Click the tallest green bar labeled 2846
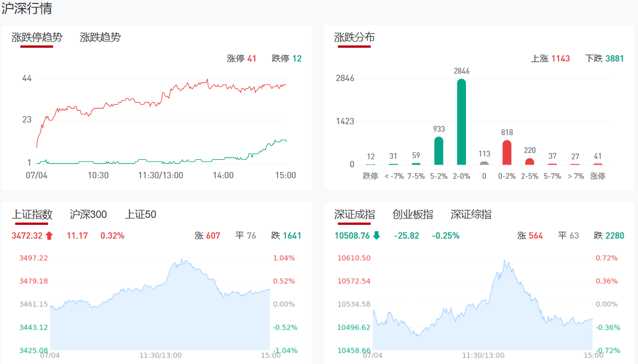Screen dimensions: 638x364 click(461, 122)
